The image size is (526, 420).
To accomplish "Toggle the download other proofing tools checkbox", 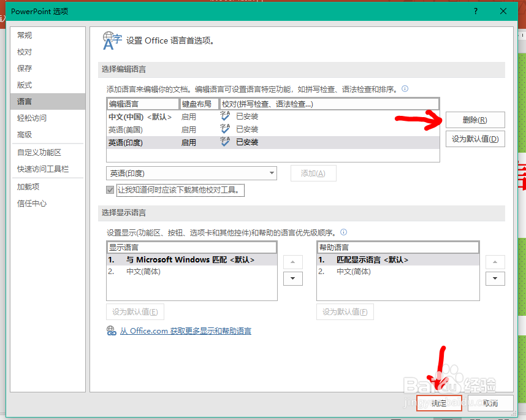I will click(x=110, y=189).
